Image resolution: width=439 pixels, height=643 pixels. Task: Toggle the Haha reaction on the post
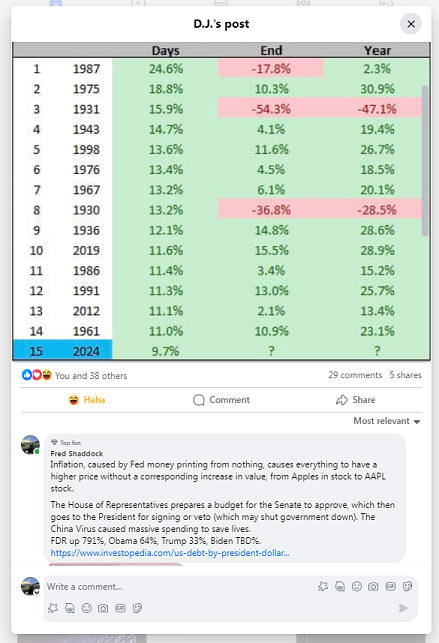pyautogui.click(x=87, y=400)
